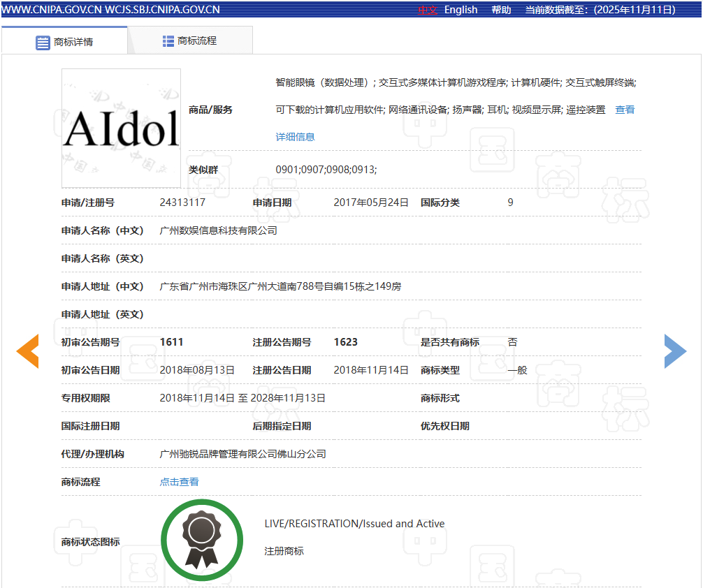Click 查看 beside the goods/services list
This screenshot has width=703, height=588.
(x=625, y=110)
